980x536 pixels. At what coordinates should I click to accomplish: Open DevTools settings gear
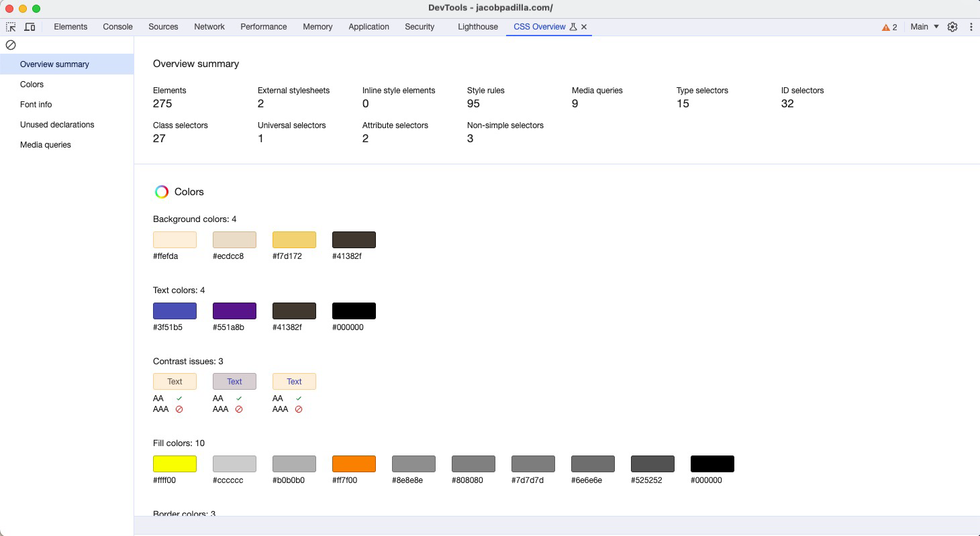point(952,27)
